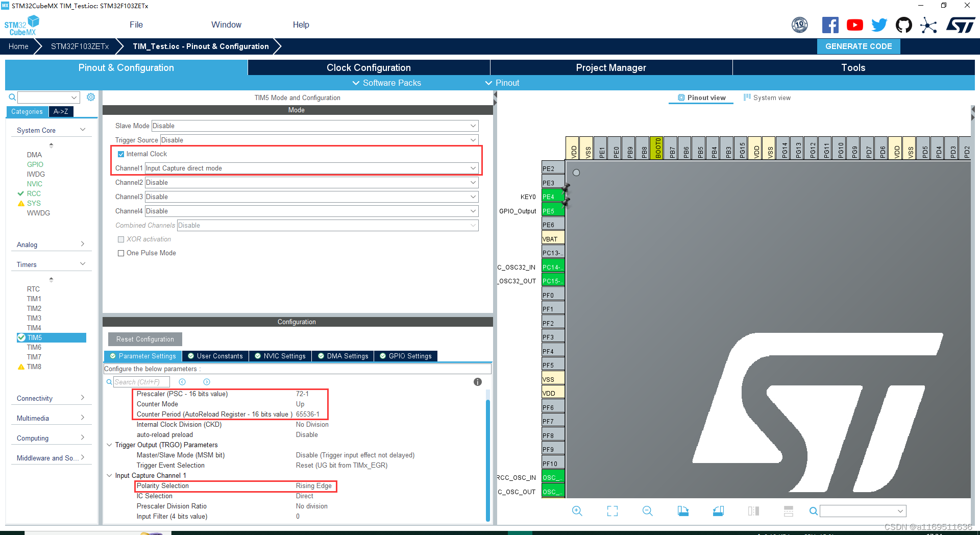This screenshot has height=535, width=980.
Task: Click the pin search magnifier icon
Action: tap(814, 511)
